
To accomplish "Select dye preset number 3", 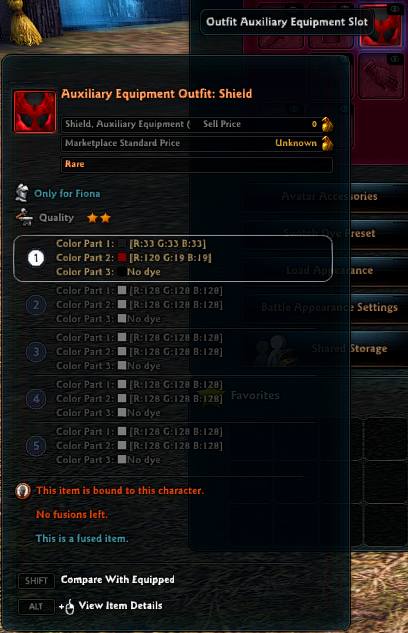I will coord(36,352).
